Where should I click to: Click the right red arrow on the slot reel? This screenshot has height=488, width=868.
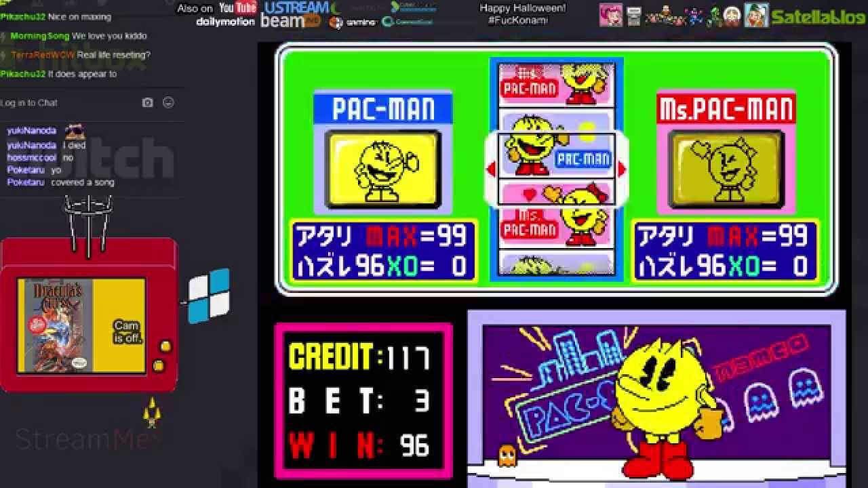click(x=622, y=169)
